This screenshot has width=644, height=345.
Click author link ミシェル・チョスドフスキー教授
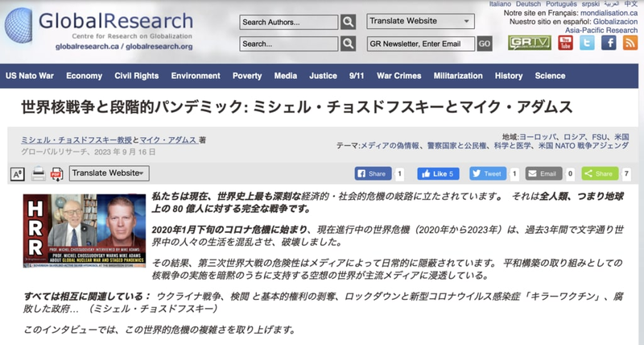click(x=76, y=140)
